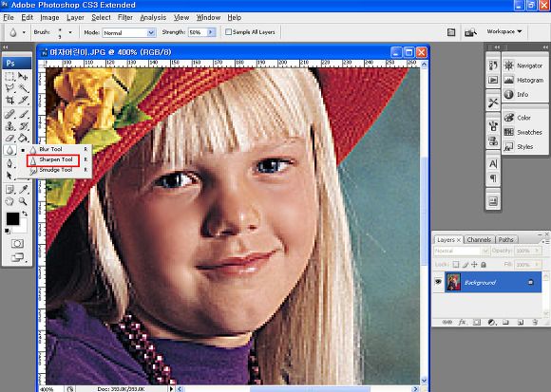Open the Swatches panel

524,132
